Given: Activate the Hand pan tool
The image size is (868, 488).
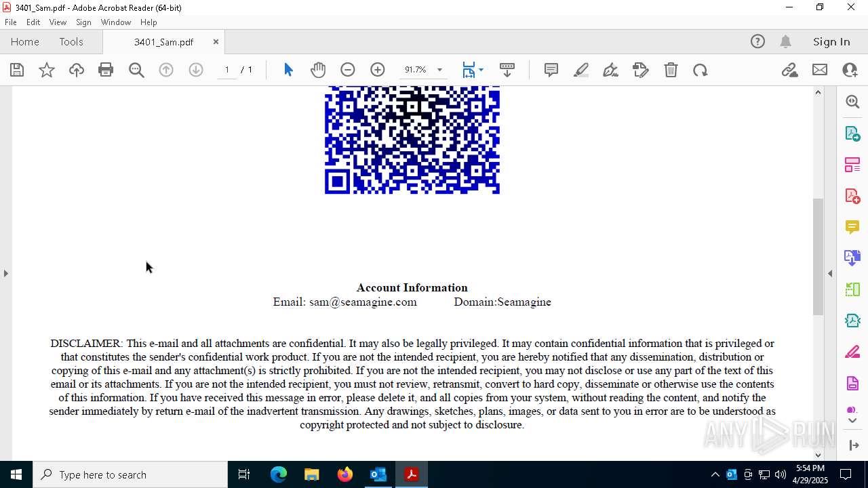Looking at the screenshot, I should (318, 70).
